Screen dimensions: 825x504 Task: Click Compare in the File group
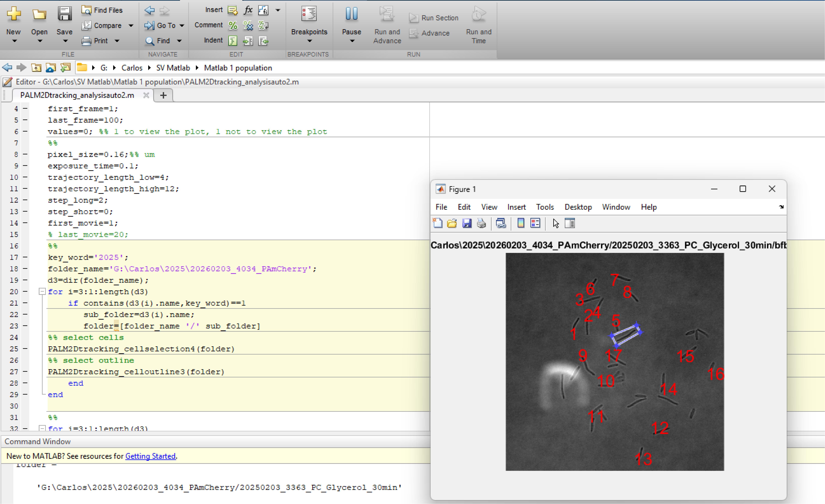[x=102, y=25]
